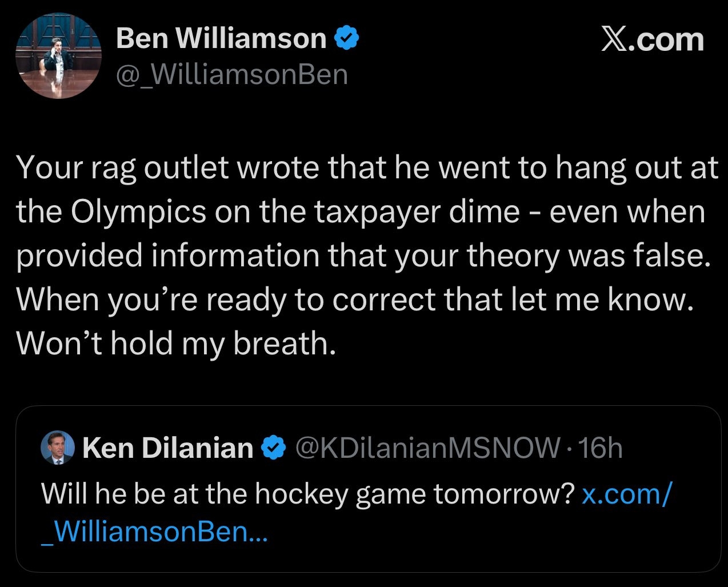Viewport: 728px width, 587px height.
Task: Click the word "tomorrow?" in quoted post
Action: [x=503, y=494]
